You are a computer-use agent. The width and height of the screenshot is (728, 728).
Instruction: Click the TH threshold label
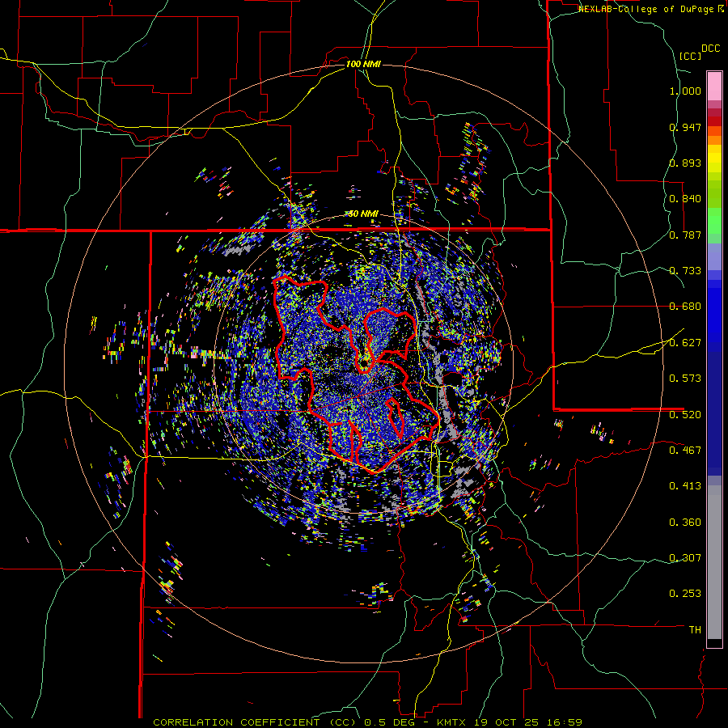click(695, 630)
